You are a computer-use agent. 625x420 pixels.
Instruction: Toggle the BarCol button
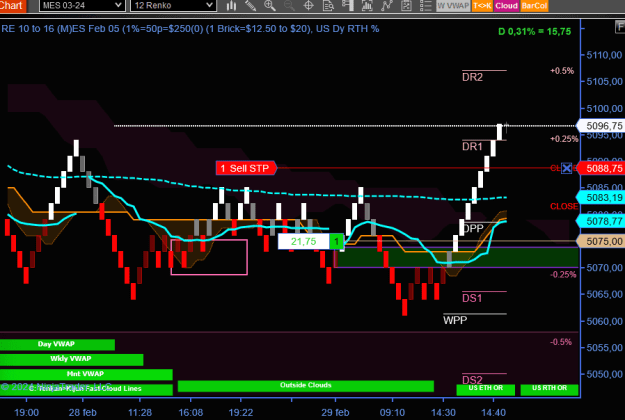[x=534, y=6]
